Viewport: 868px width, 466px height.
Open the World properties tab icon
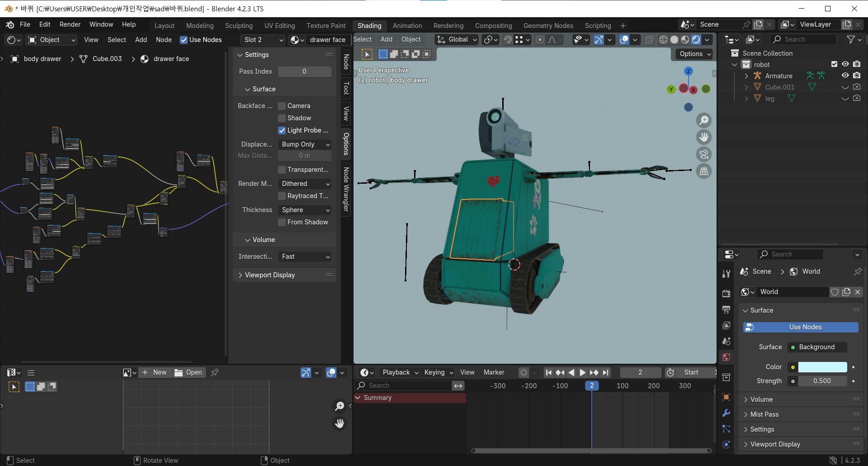(x=726, y=357)
